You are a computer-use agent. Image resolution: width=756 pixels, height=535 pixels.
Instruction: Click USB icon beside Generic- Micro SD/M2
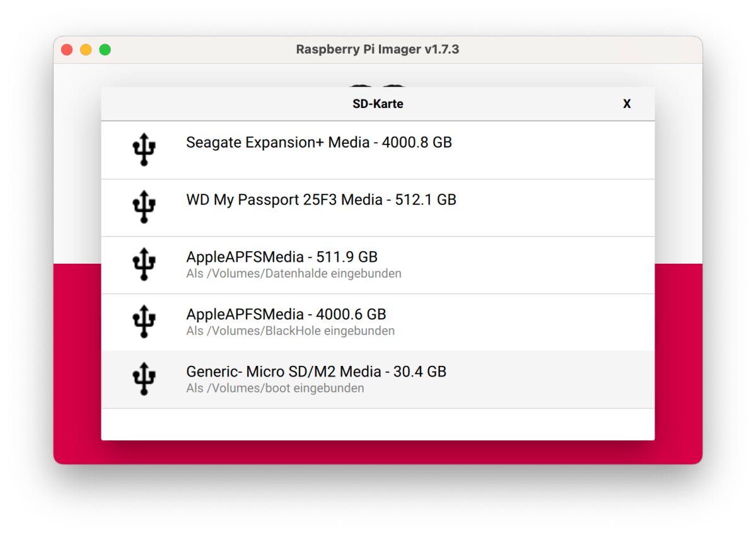(x=144, y=379)
